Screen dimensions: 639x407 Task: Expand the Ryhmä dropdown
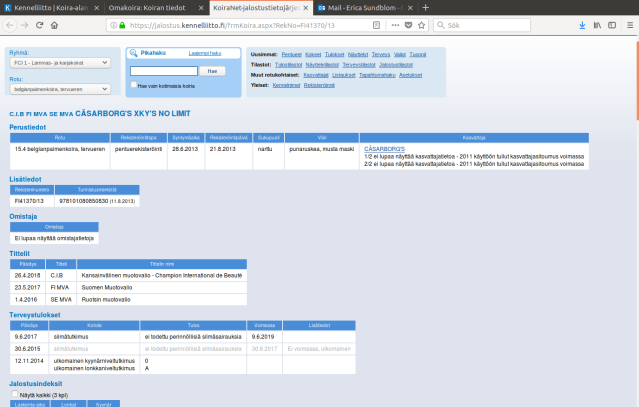pyautogui.click(x=61, y=62)
